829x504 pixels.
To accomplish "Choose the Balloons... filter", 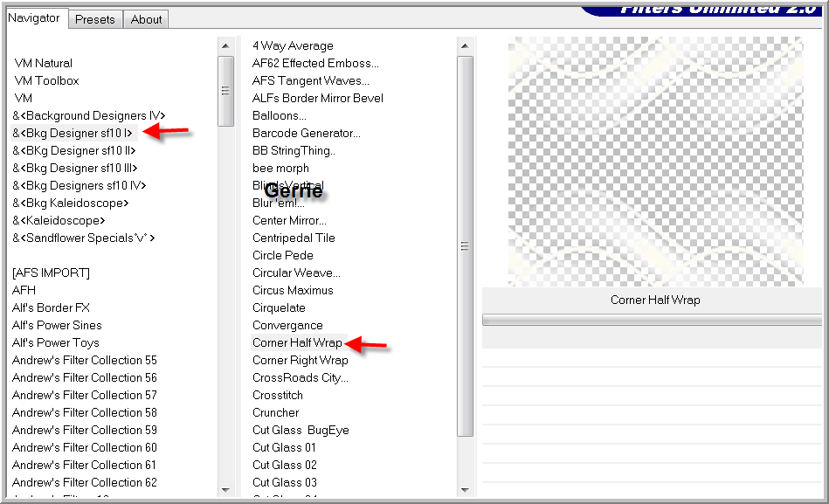I will coord(280,116).
